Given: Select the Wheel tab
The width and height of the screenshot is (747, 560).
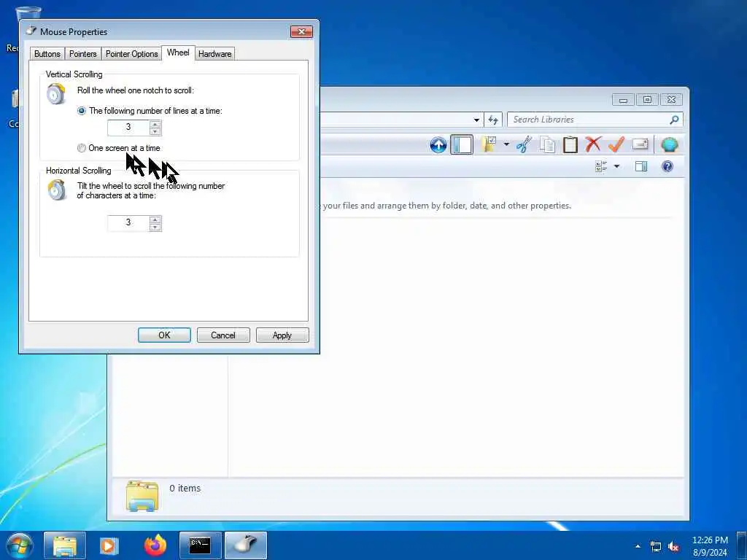Looking at the screenshot, I should point(178,52).
